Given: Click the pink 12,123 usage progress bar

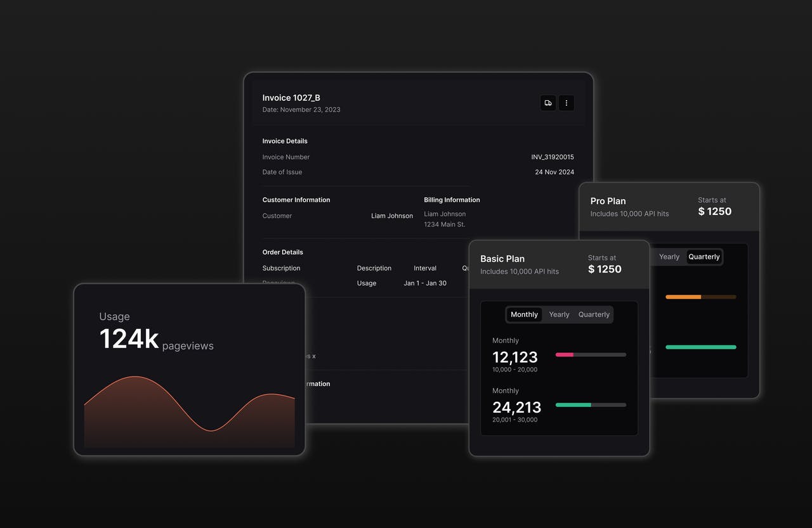Looking at the screenshot, I should [x=591, y=354].
